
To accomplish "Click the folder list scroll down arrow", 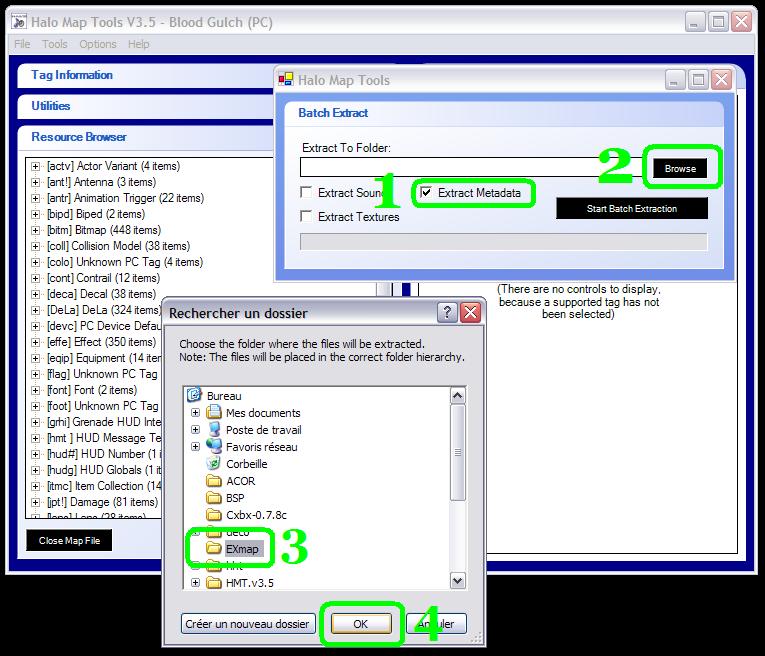I will coord(458,580).
